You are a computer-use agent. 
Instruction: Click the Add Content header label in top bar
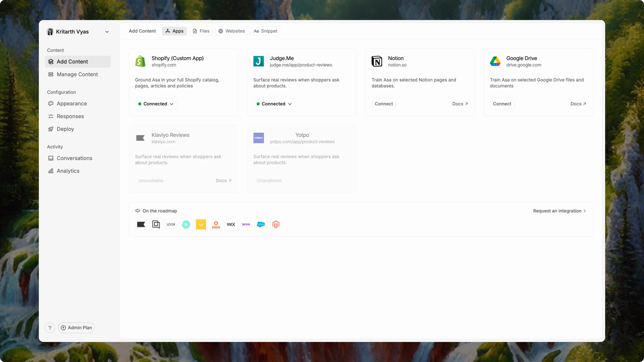pyautogui.click(x=142, y=31)
